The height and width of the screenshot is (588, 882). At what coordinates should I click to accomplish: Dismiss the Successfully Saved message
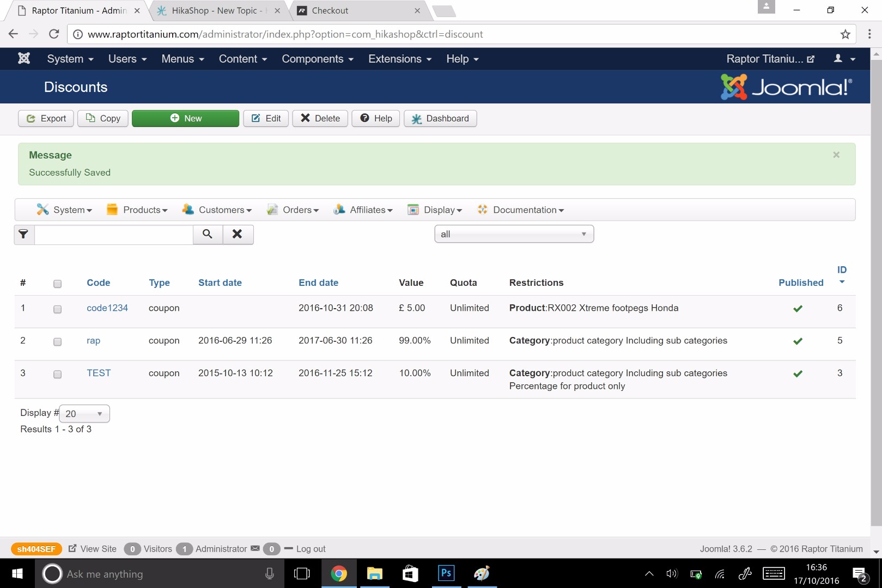(x=836, y=155)
